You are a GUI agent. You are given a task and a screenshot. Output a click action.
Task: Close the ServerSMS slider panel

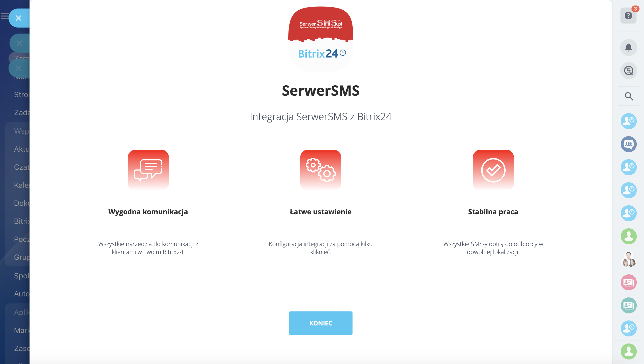(x=19, y=18)
